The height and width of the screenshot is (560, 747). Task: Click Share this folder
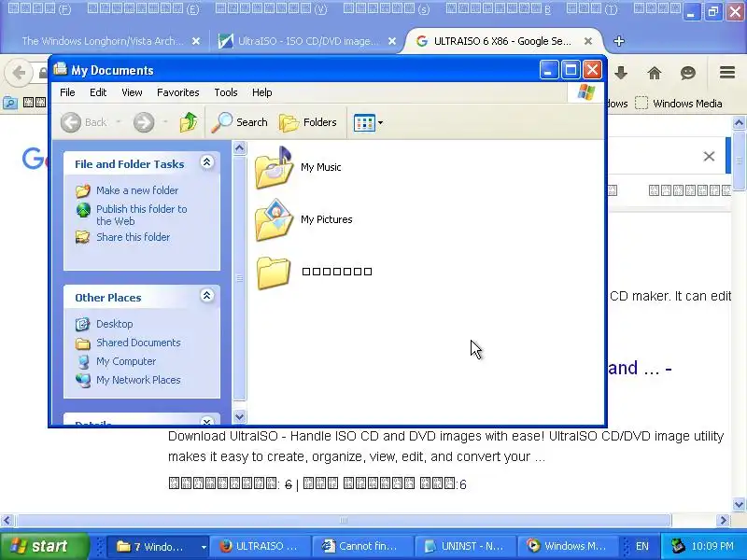(x=133, y=237)
